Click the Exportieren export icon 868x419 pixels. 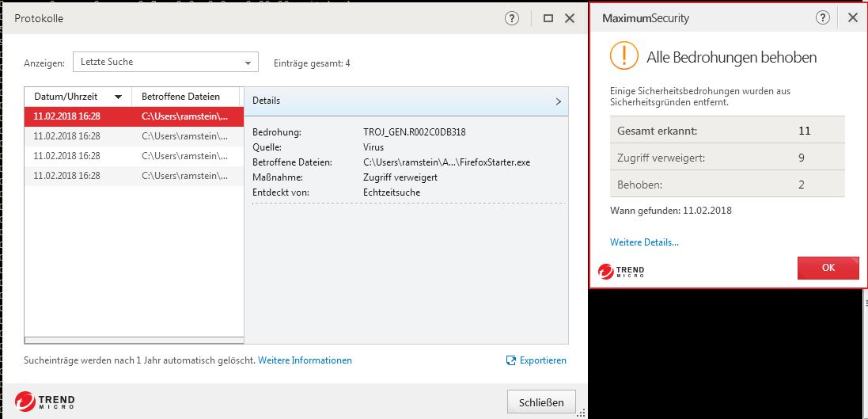(511, 360)
